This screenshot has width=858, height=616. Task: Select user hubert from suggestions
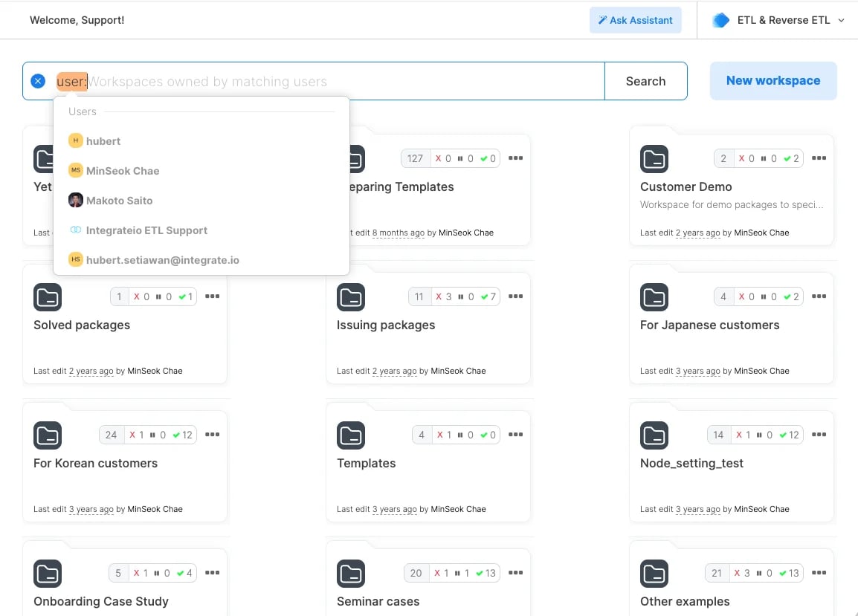201,141
